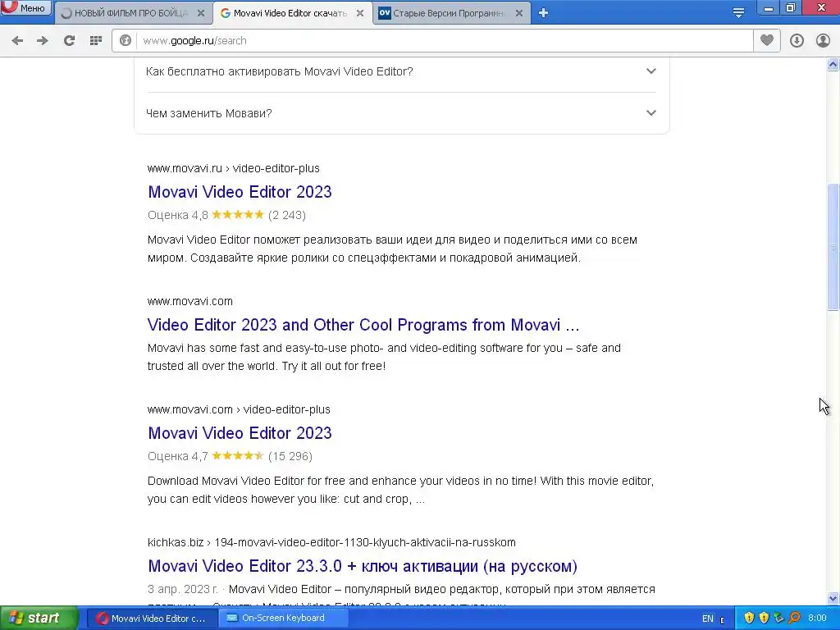Open Movavi Video Editor 2023 movavi.ru result
Screen dimensions: 840x630
tap(240, 192)
